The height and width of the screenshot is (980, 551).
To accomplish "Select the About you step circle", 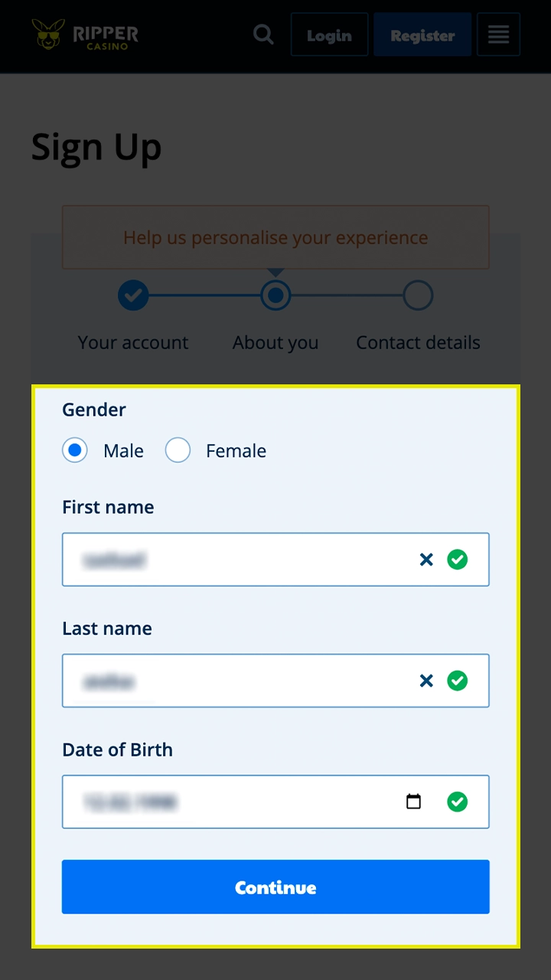I will (275, 295).
